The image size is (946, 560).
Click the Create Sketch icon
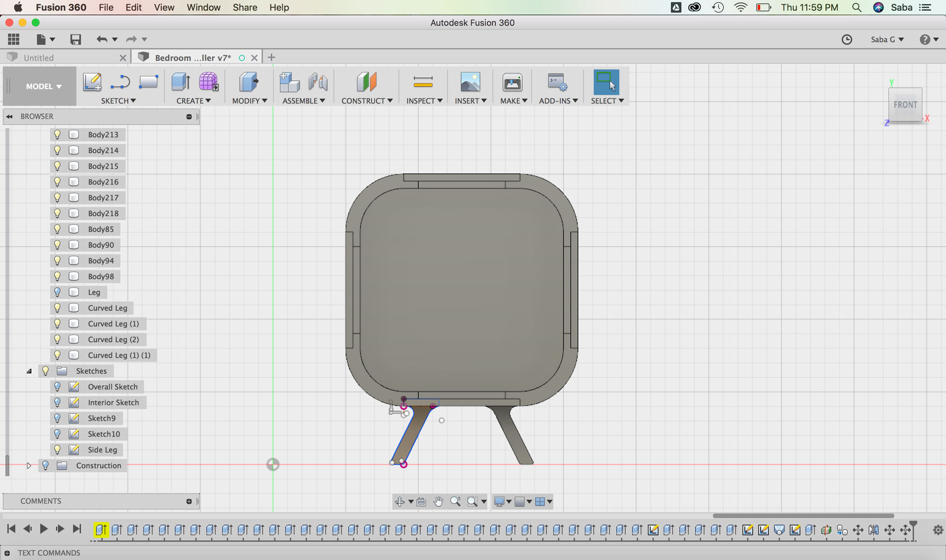click(x=92, y=82)
